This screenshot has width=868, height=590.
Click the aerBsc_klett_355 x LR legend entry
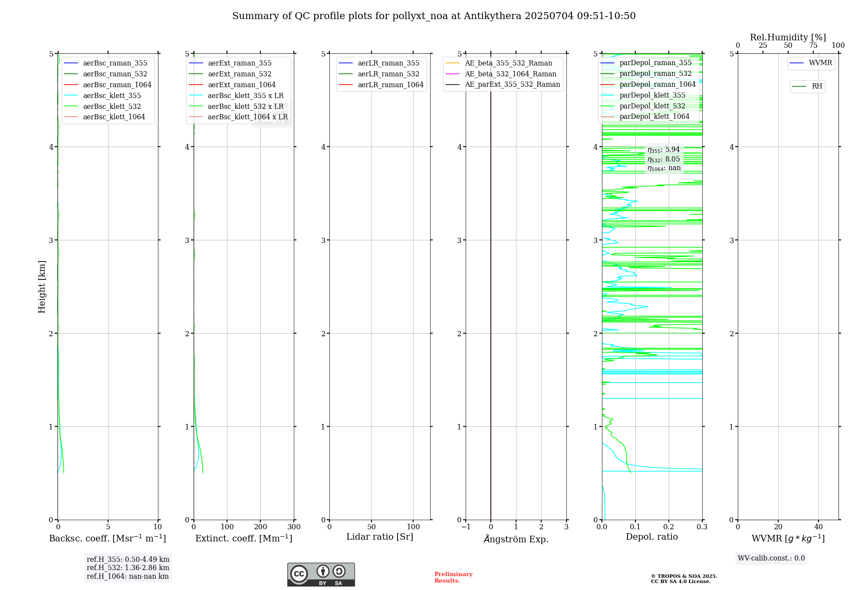[237, 96]
